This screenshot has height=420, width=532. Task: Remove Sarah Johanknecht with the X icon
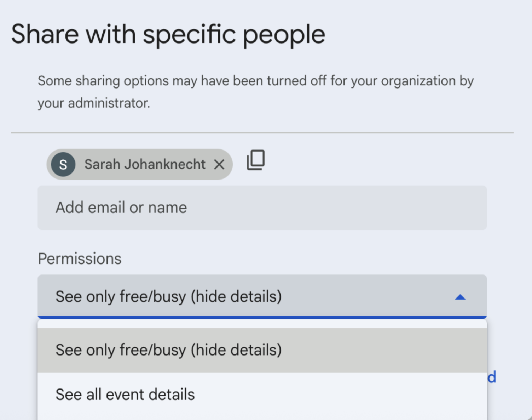click(x=219, y=164)
